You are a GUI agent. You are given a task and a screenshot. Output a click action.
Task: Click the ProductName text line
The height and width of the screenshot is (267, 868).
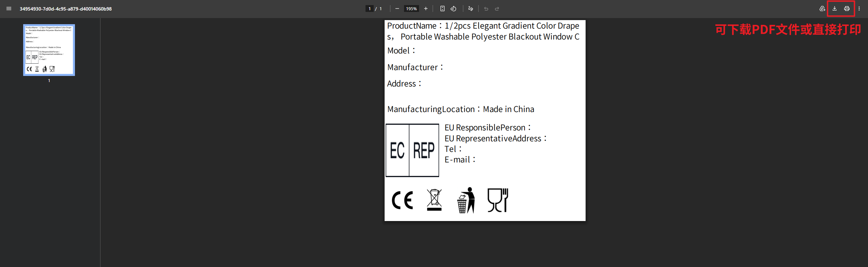483,26
